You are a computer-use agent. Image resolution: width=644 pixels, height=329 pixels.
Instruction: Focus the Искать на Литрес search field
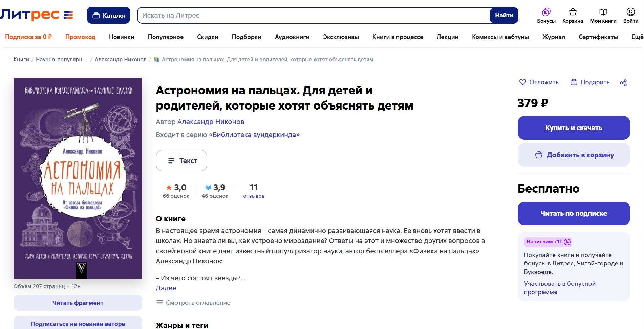[314, 15]
